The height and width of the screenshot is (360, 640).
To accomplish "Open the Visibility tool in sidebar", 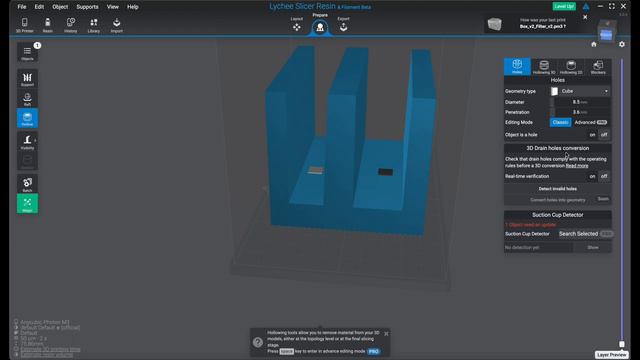I will [27, 142].
